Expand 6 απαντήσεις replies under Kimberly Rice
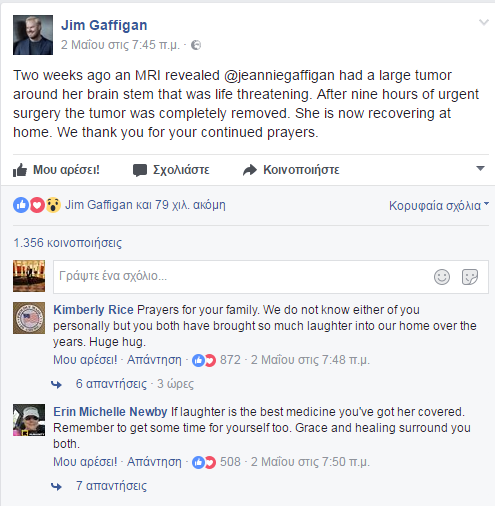The width and height of the screenshot is (495, 506). pos(111,384)
